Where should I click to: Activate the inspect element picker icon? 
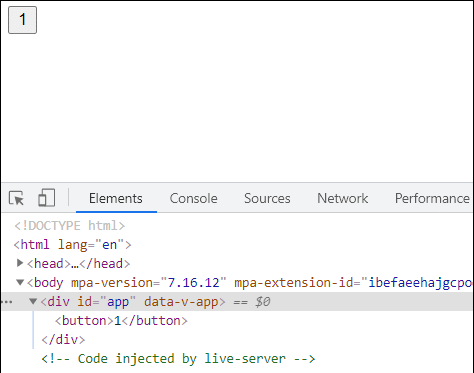click(16, 198)
